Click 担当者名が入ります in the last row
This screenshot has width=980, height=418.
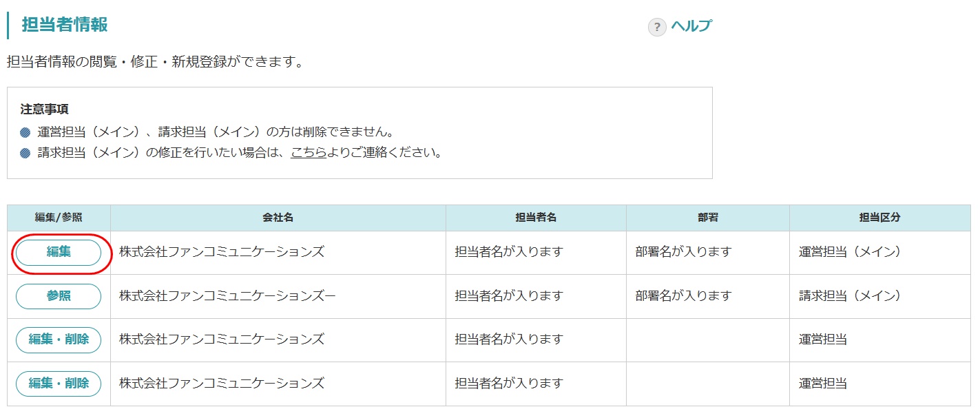click(509, 384)
